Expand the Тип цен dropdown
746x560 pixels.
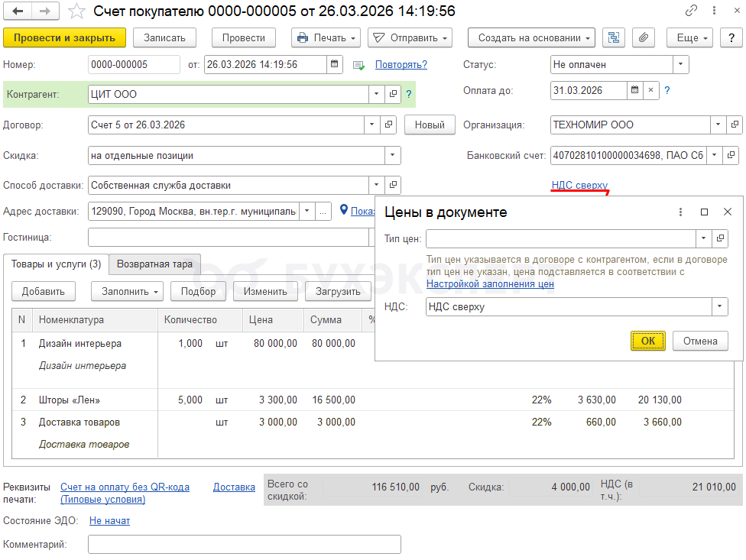[702, 239]
